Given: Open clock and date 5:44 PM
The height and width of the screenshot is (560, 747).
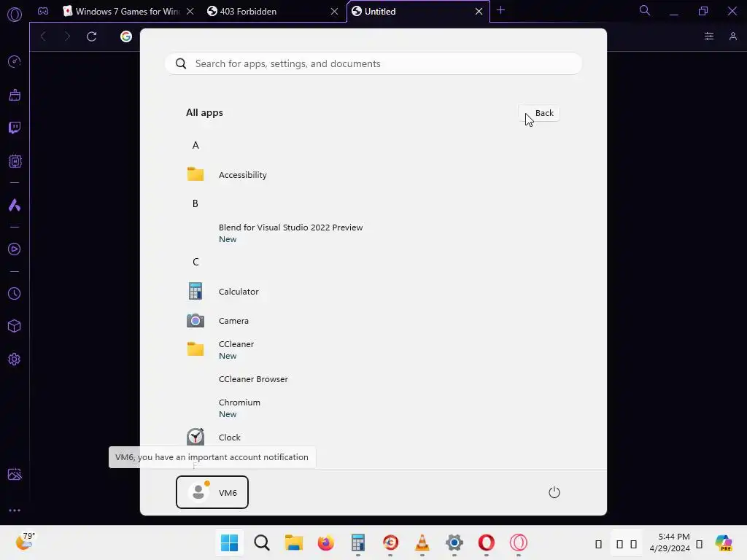Looking at the screenshot, I should [x=670, y=542].
